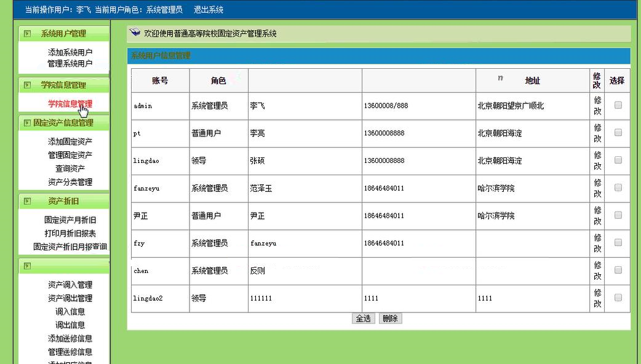Click the name cell 反则

pyautogui.click(x=305, y=271)
